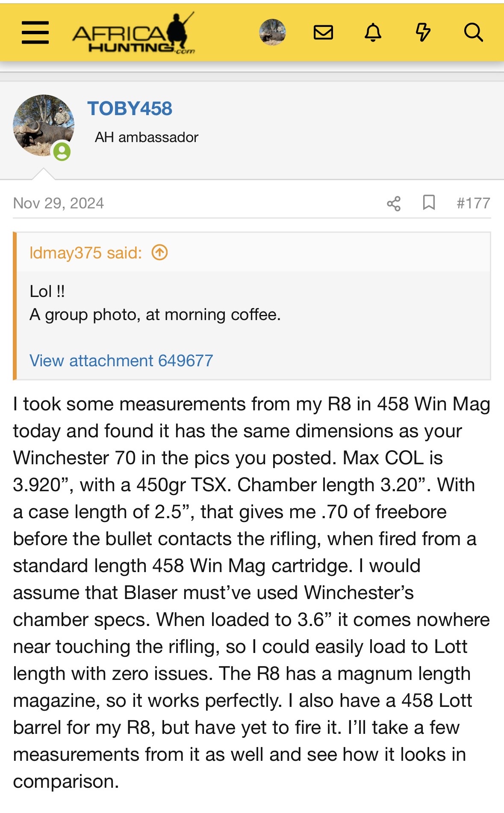Open the hamburger navigation menu
504x813 pixels.
point(35,33)
